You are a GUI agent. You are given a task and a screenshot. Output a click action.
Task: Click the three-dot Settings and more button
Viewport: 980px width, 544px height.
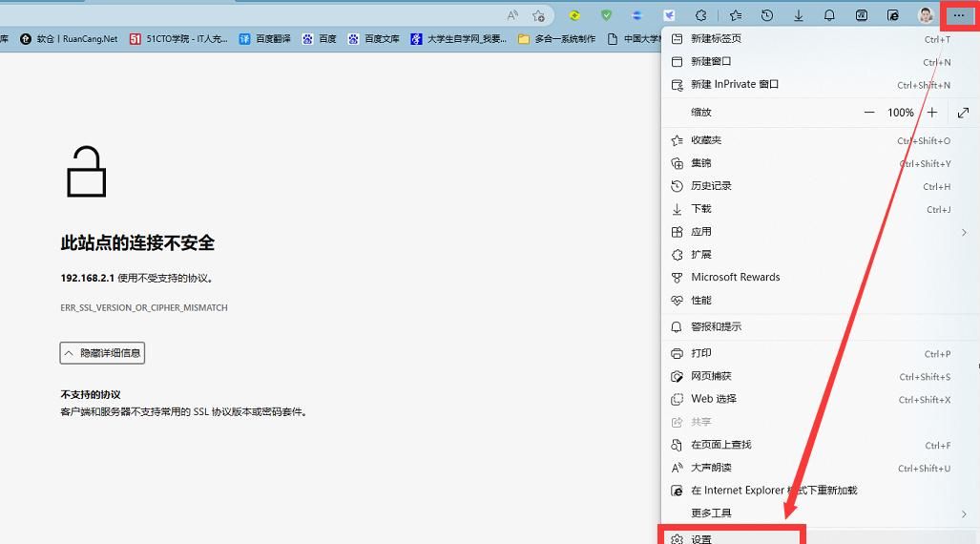click(x=959, y=15)
